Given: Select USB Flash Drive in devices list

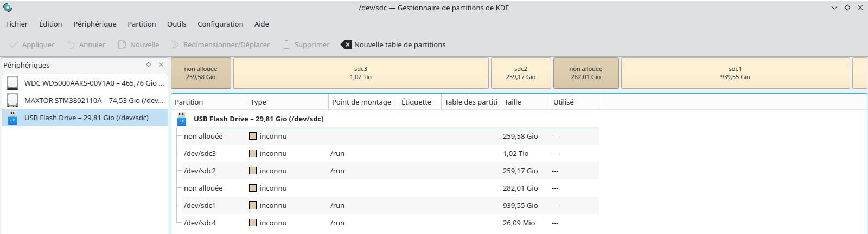Looking at the screenshot, I should coord(85,118).
